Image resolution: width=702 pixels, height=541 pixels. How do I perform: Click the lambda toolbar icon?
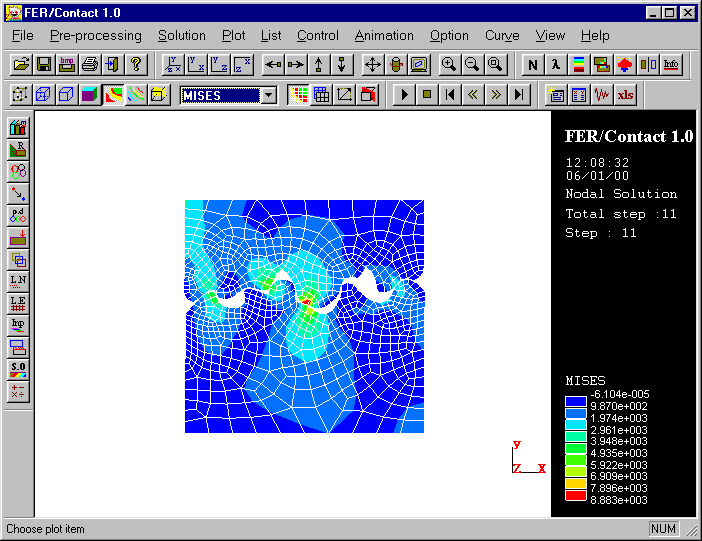(x=556, y=64)
